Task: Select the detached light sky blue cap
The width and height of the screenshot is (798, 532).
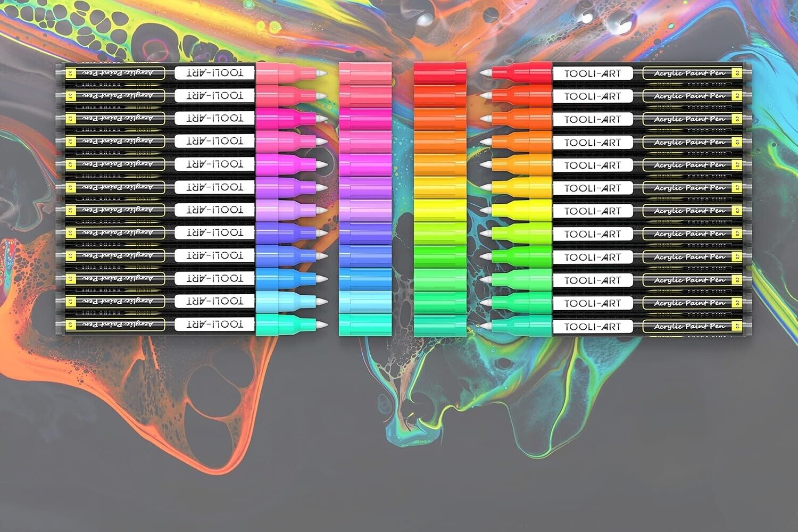Action: [365, 301]
